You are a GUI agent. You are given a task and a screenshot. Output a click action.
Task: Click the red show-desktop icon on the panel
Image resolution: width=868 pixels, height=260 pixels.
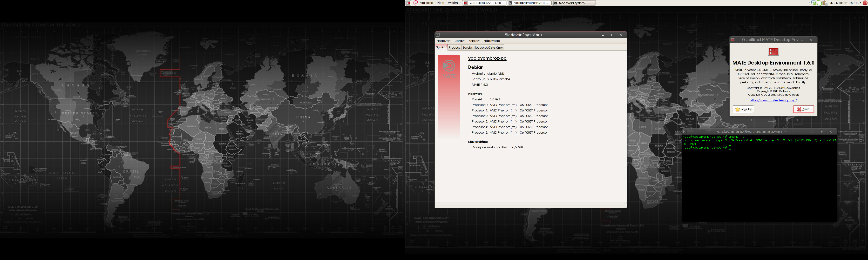tap(408, 3)
